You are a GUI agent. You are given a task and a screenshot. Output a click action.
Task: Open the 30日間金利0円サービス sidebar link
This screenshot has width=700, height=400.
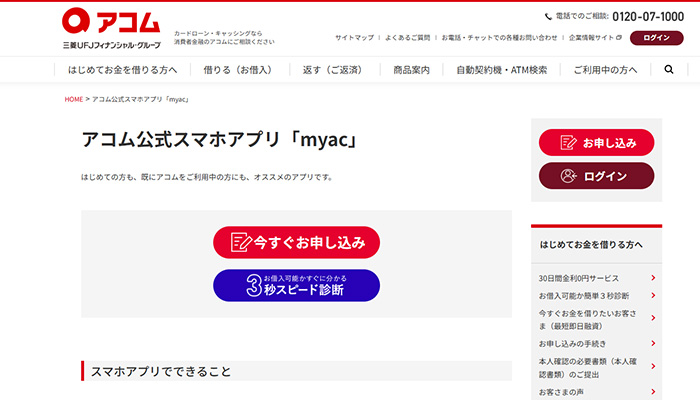[579, 278]
